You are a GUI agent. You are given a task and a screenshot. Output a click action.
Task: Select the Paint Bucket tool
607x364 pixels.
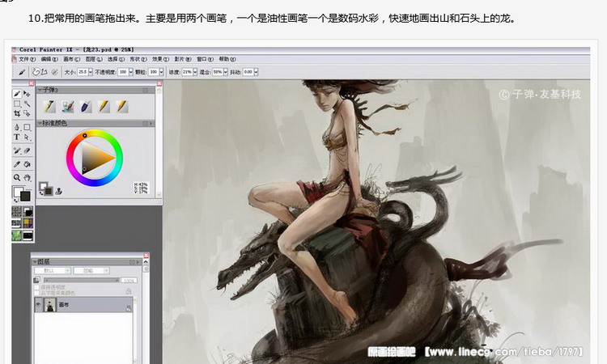pos(27,164)
